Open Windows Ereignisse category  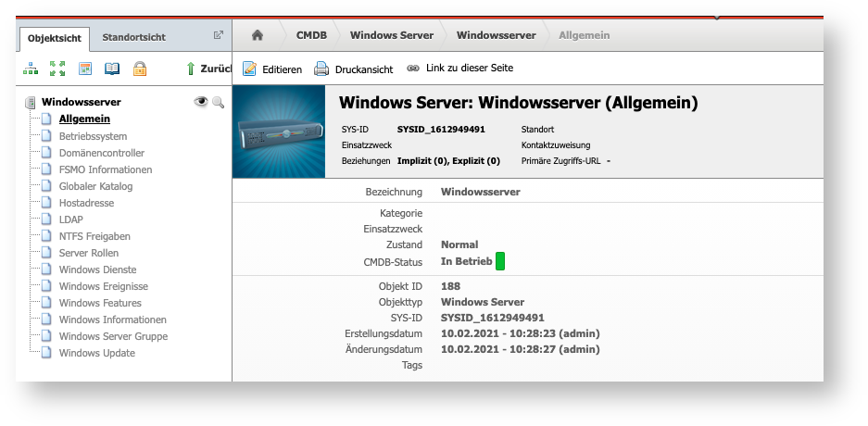tap(104, 286)
